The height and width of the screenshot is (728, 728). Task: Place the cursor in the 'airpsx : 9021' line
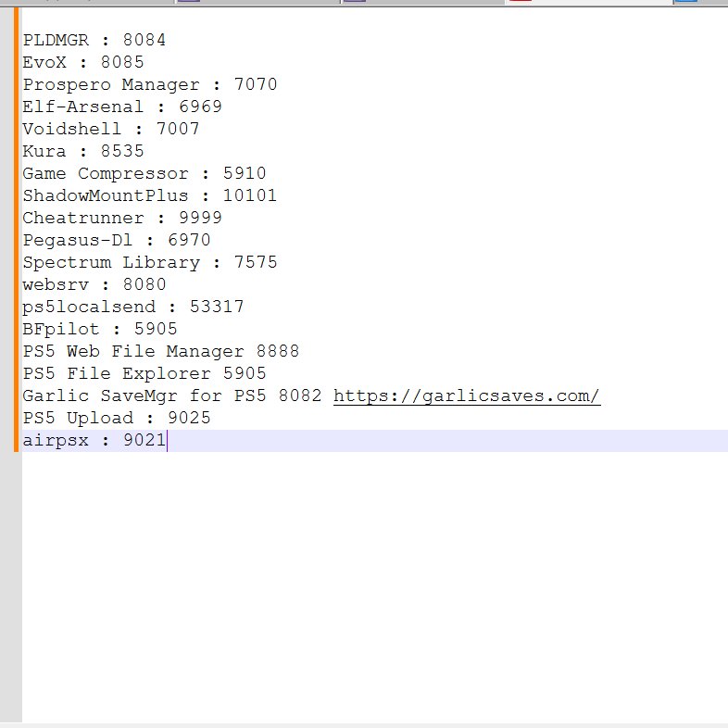coord(94,441)
